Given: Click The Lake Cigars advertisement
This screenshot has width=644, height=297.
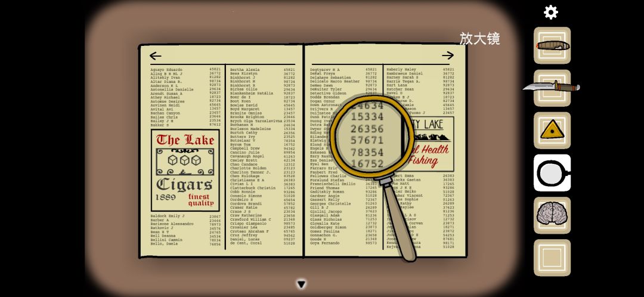Looking at the screenshot, I should tap(185, 171).
